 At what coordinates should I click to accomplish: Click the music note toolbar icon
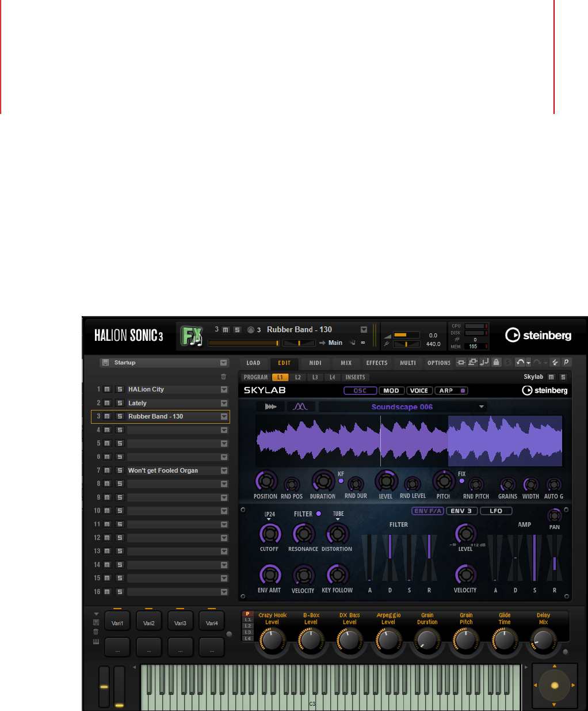[x=484, y=363]
